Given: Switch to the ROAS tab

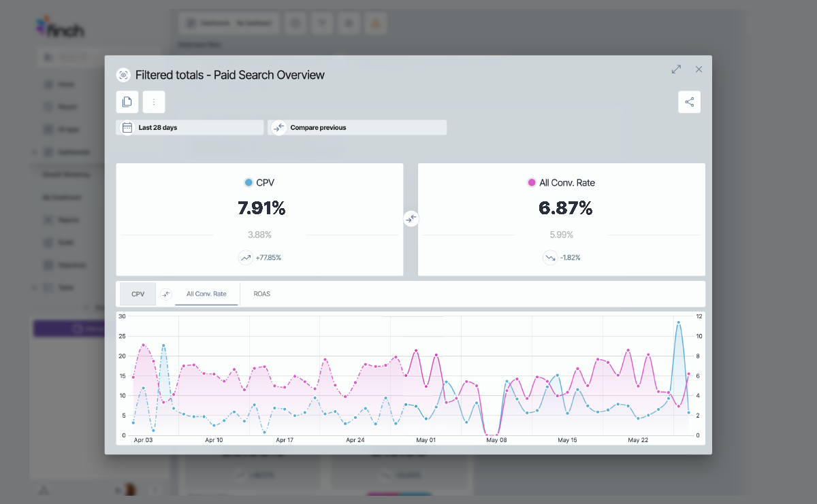Looking at the screenshot, I should 262,294.
